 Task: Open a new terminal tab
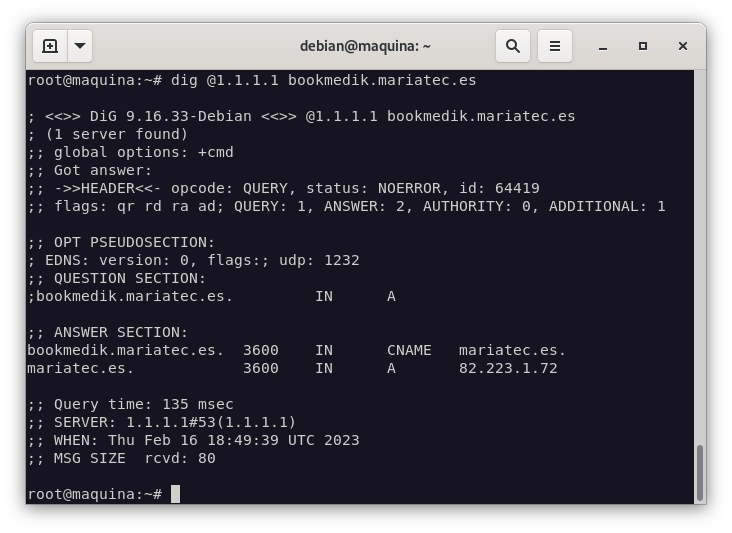[x=50, y=46]
